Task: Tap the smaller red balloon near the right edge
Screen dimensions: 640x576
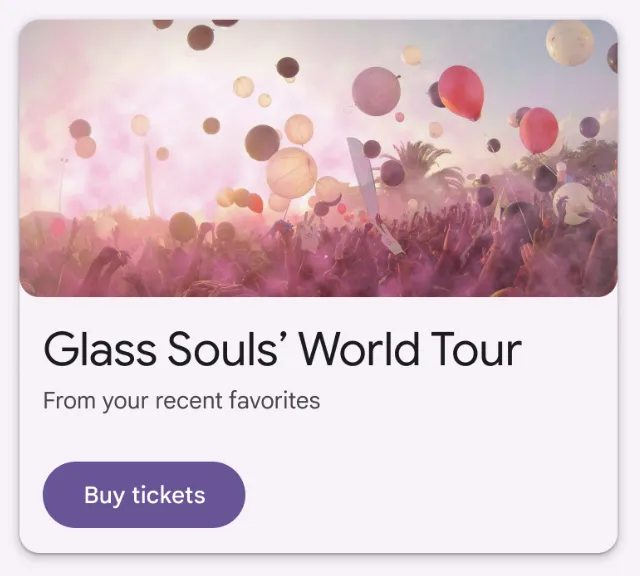Action: click(539, 129)
